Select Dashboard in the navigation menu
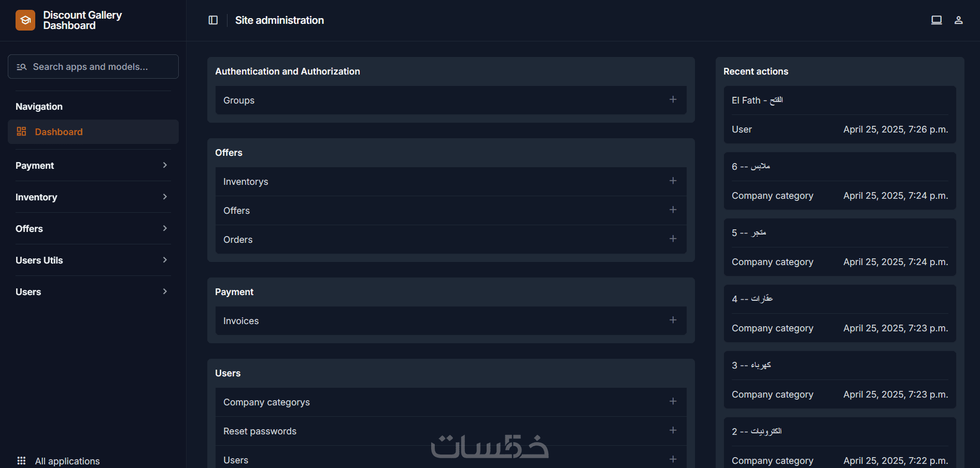This screenshot has width=980, height=468. [x=58, y=131]
